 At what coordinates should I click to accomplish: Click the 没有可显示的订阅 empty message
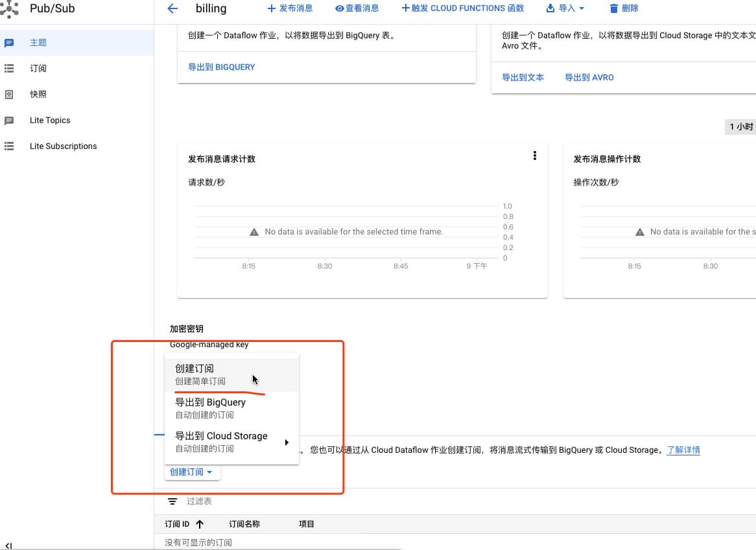198,542
